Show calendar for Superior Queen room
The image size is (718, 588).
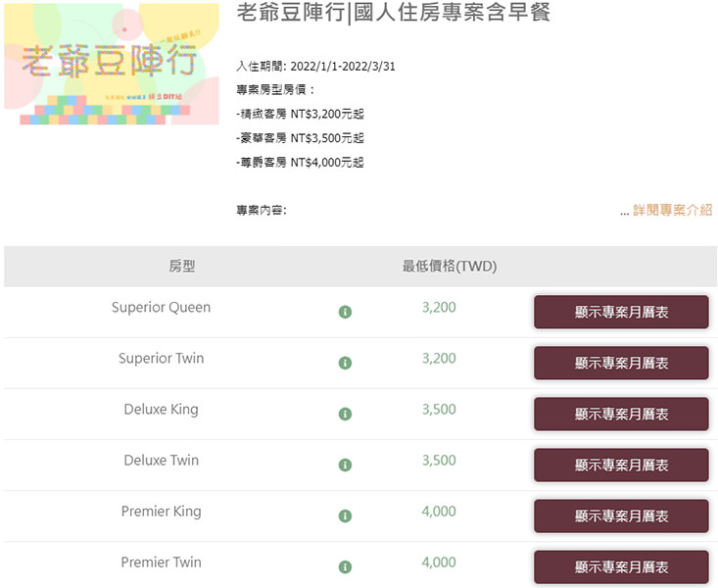pos(621,312)
